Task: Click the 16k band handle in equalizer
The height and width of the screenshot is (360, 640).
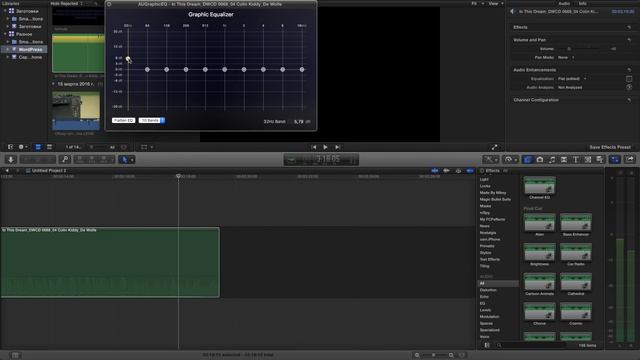Action: click(x=302, y=70)
